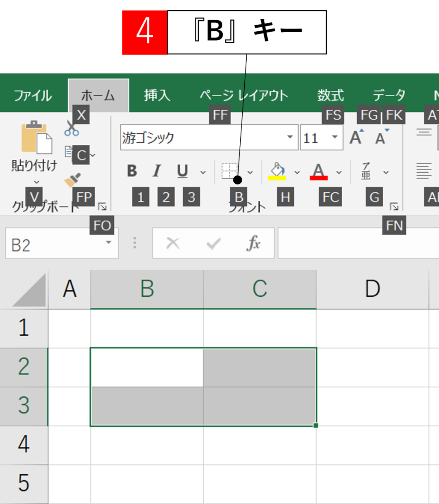Click the align text top icon
Screen dimensions: 439x504
click(424, 132)
